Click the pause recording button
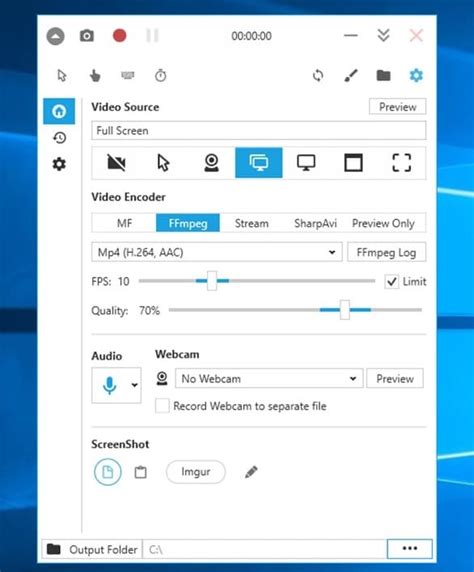The image size is (474, 572). (152, 36)
